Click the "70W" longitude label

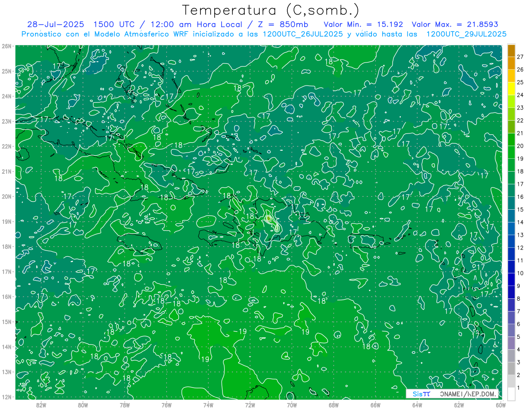292,405
